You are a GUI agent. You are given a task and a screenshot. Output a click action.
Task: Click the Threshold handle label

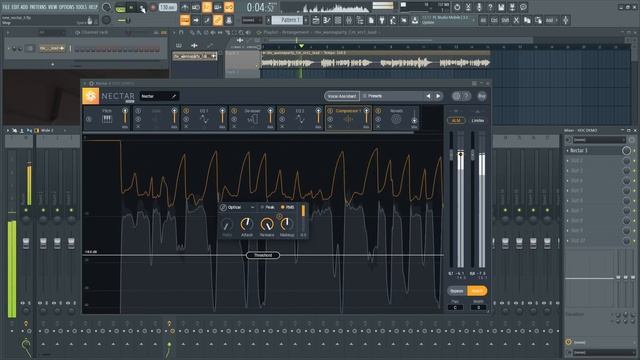click(x=263, y=255)
